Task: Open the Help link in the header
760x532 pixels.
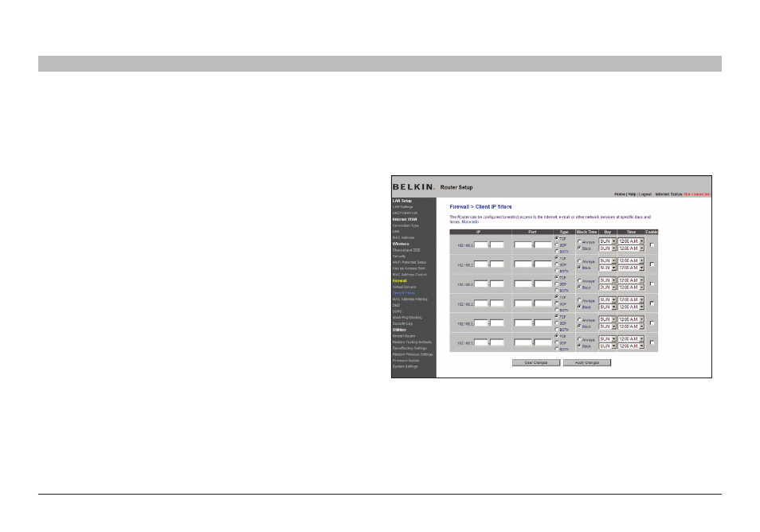Action: pos(632,194)
